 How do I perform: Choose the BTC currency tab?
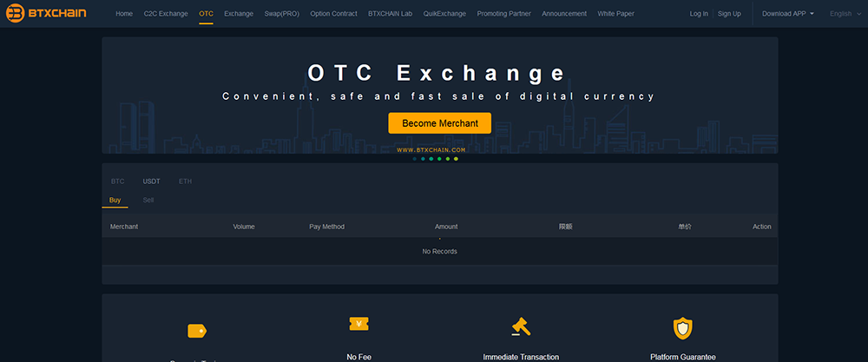[x=118, y=181]
